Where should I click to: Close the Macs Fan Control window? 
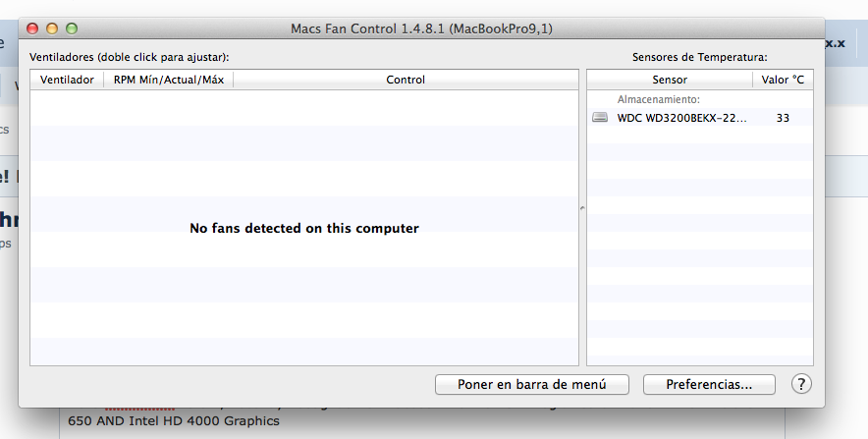(x=32, y=28)
